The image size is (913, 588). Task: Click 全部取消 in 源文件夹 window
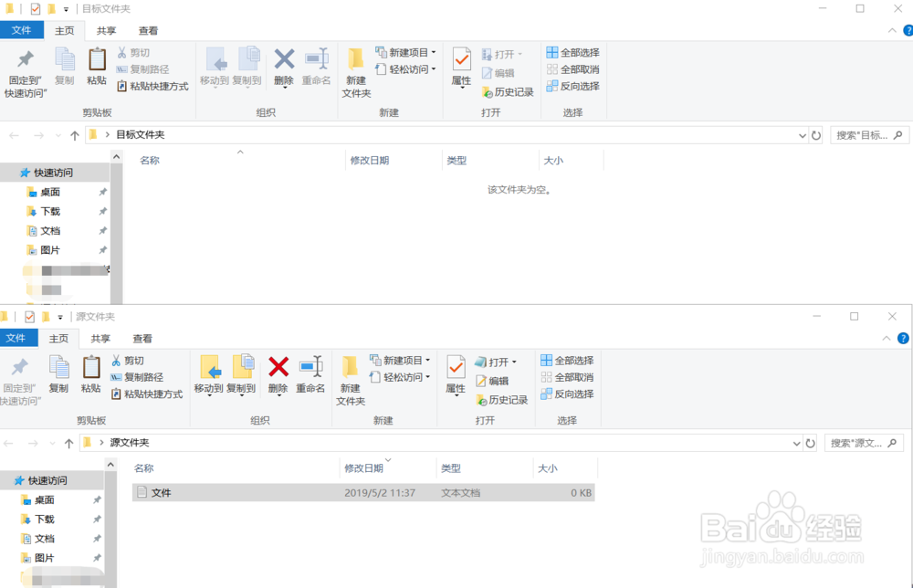click(x=567, y=377)
